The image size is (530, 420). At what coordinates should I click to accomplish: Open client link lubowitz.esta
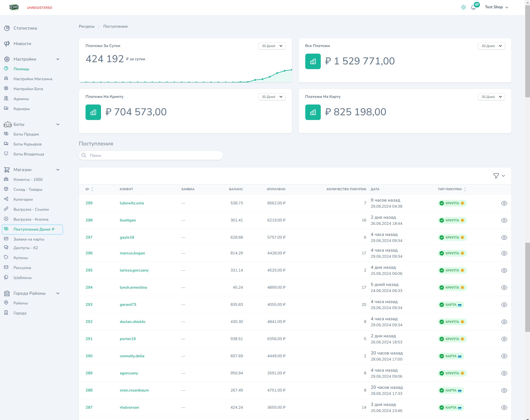132,203
